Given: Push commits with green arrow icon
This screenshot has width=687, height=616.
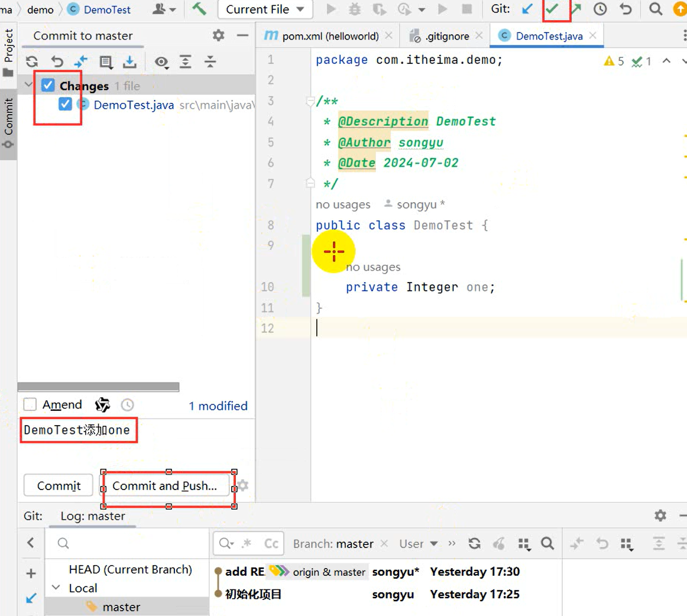Looking at the screenshot, I should [576, 9].
